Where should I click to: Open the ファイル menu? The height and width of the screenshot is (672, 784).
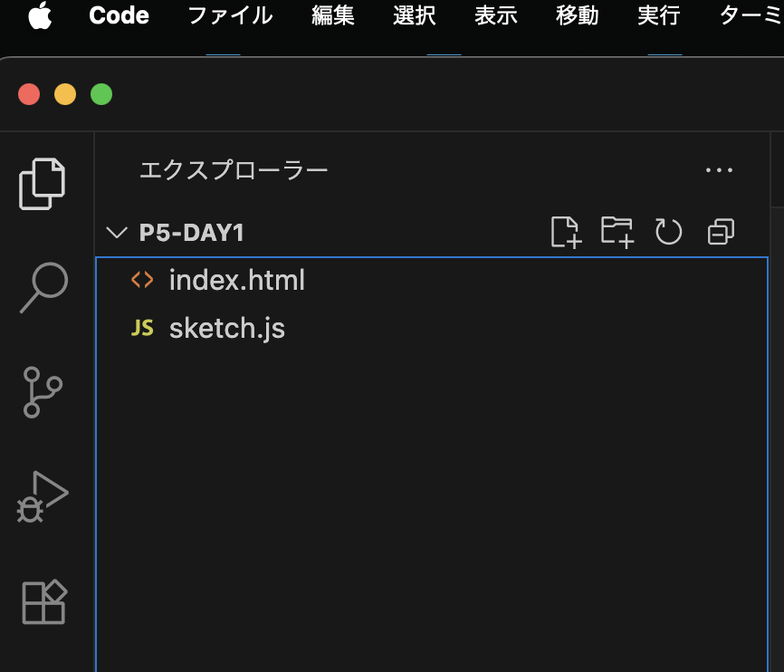(230, 16)
